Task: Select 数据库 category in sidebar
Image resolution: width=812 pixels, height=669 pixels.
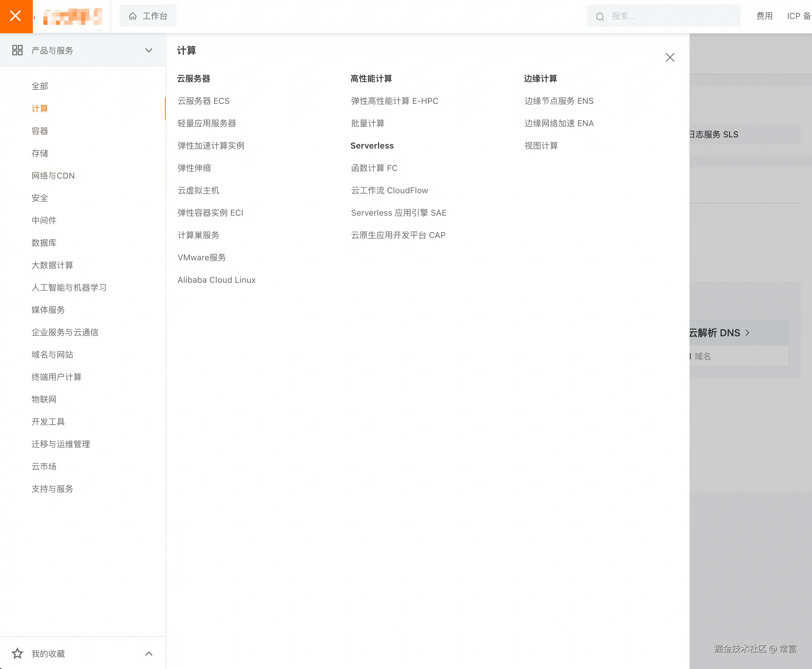Action: (44, 243)
